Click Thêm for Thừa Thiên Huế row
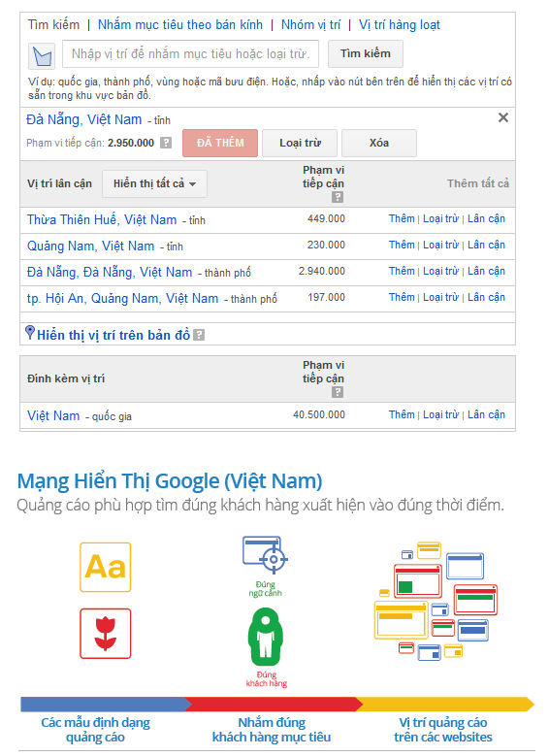549x756 pixels. pyautogui.click(x=402, y=219)
